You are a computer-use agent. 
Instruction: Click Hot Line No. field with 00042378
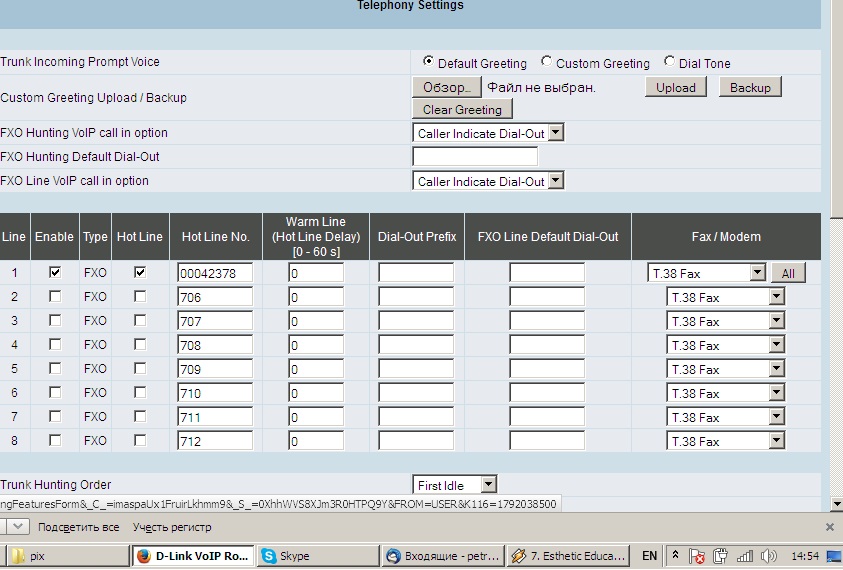[x=215, y=273]
